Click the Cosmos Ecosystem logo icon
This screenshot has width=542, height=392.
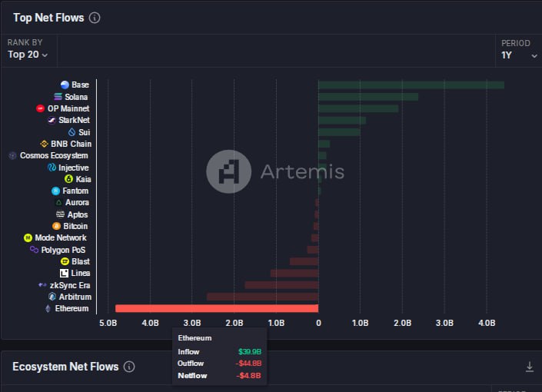(12, 155)
